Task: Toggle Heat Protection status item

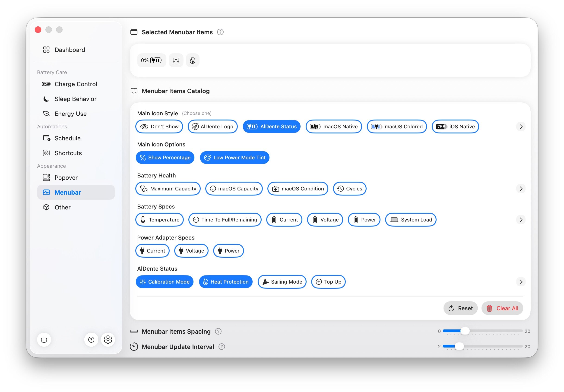Action: point(226,282)
